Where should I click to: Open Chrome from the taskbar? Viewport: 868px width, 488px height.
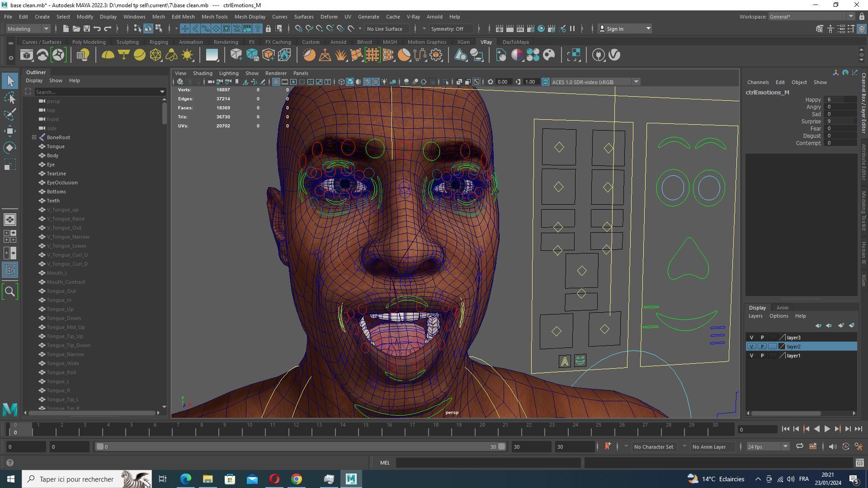297,479
